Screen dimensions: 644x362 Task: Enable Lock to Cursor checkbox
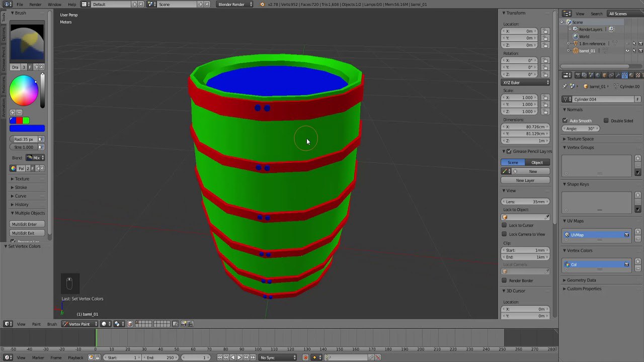pyautogui.click(x=505, y=225)
